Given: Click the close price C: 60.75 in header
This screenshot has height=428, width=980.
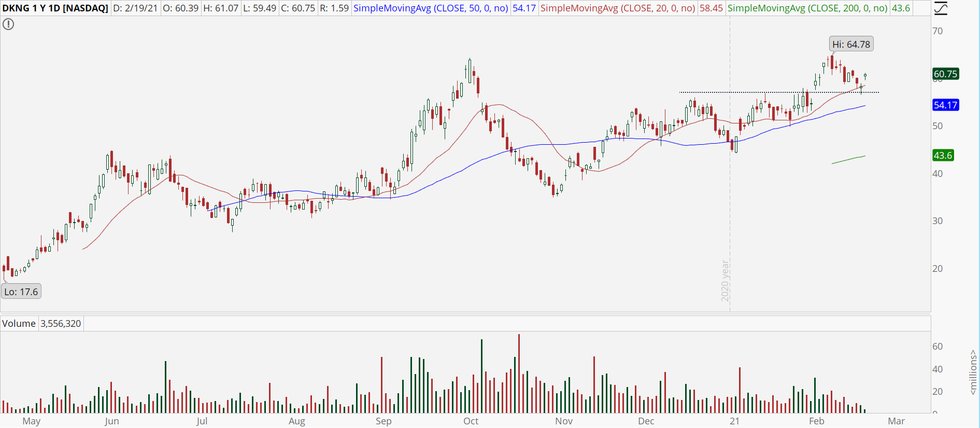Looking at the screenshot, I should point(298,8).
